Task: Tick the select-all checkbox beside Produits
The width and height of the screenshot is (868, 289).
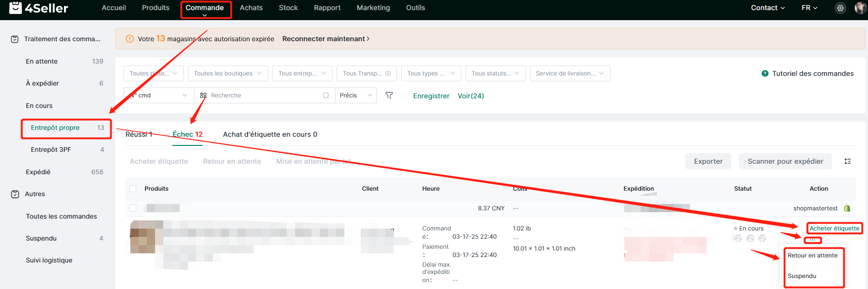Action: [133, 189]
